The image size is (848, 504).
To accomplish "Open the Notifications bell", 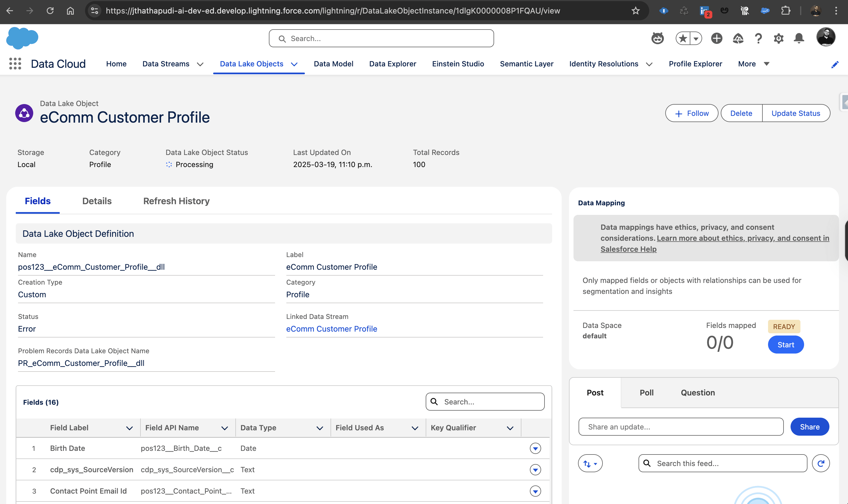I will [x=799, y=38].
